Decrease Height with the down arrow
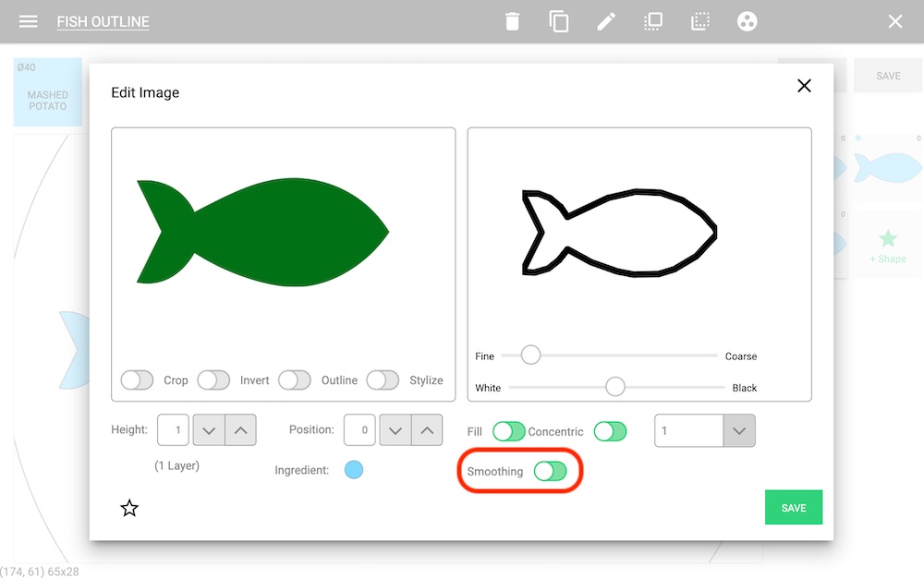Screen dimensions: 924x578 point(209,429)
